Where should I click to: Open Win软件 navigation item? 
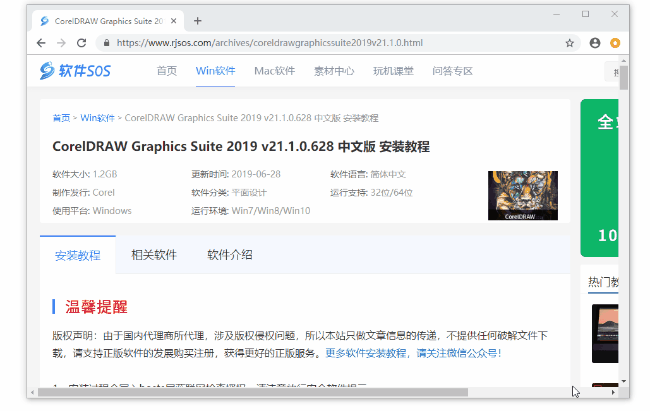tap(215, 71)
